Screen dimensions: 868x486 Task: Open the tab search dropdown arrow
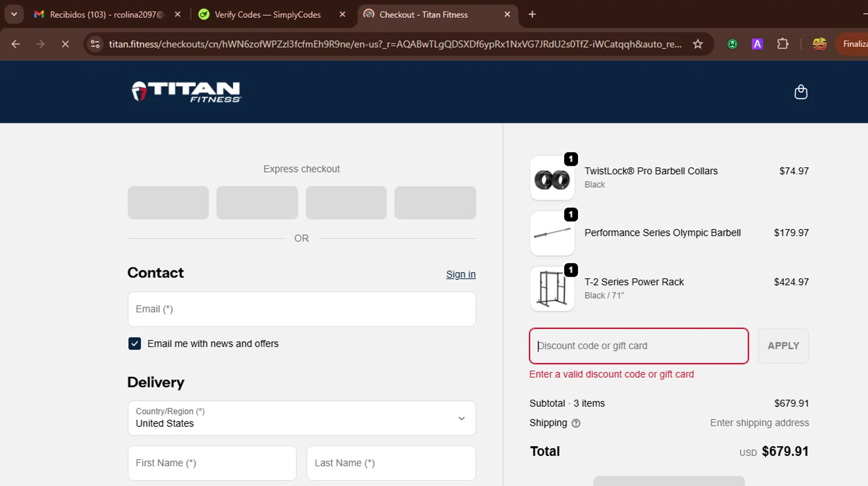14,14
